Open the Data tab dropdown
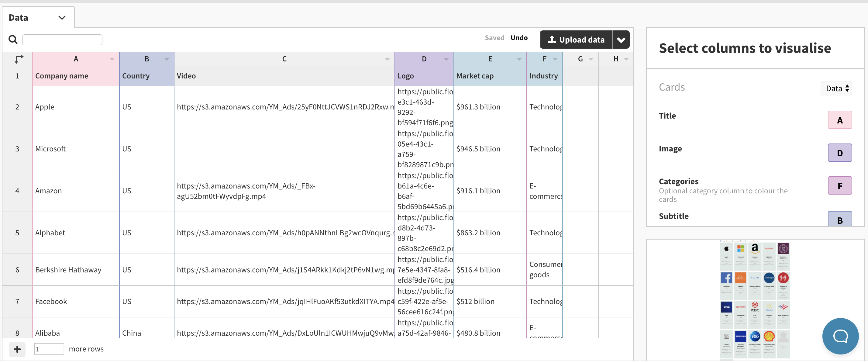868x363 pixels. (x=62, y=18)
